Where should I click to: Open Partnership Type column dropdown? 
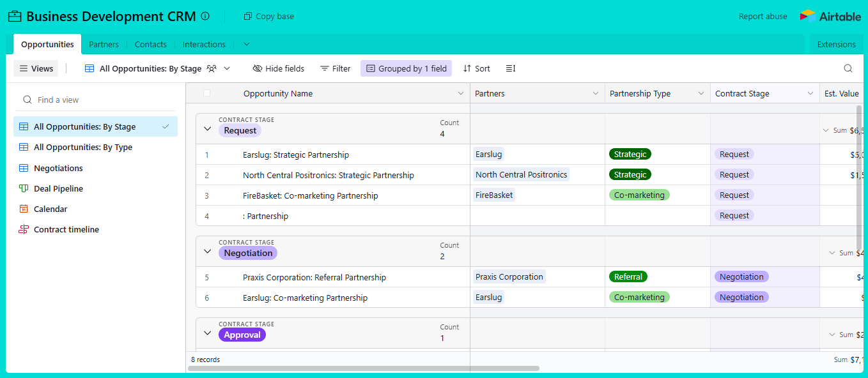click(x=701, y=93)
